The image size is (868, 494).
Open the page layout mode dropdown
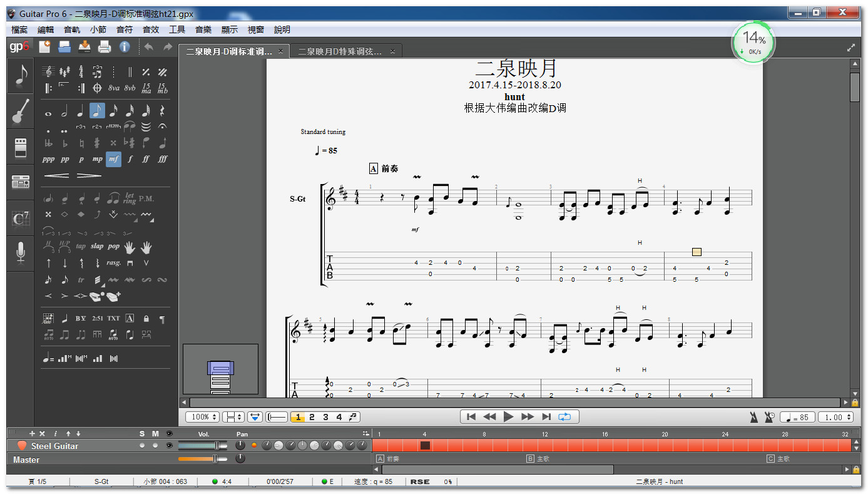point(233,417)
